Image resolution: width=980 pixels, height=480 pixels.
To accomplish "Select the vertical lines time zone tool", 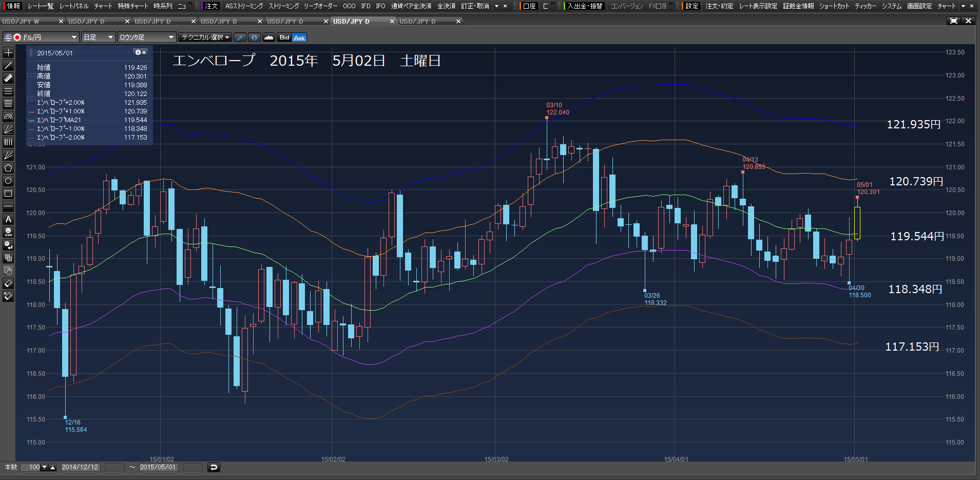I will click(x=8, y=142).
